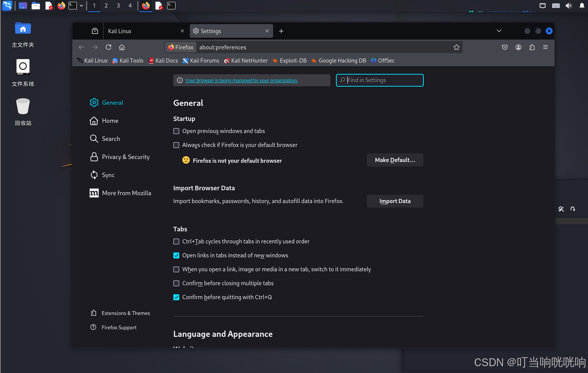Focus the Find in Settings search field

coord(380,80)
